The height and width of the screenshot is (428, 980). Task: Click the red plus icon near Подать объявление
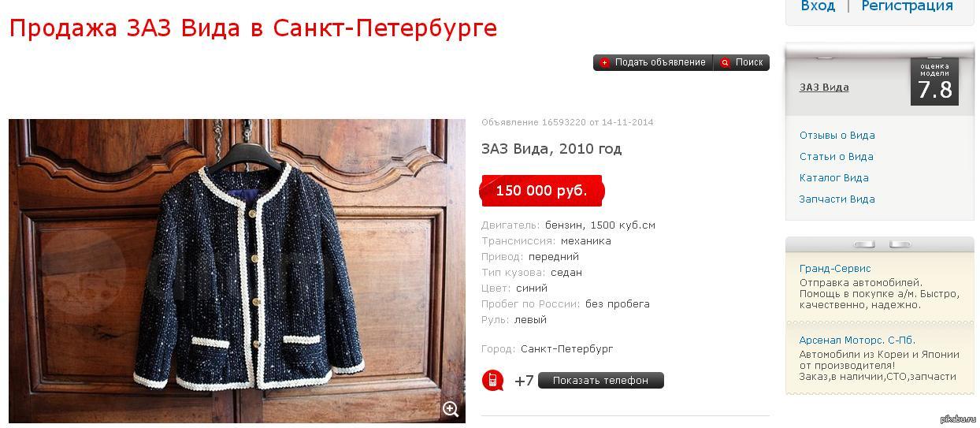click(605, 63)
